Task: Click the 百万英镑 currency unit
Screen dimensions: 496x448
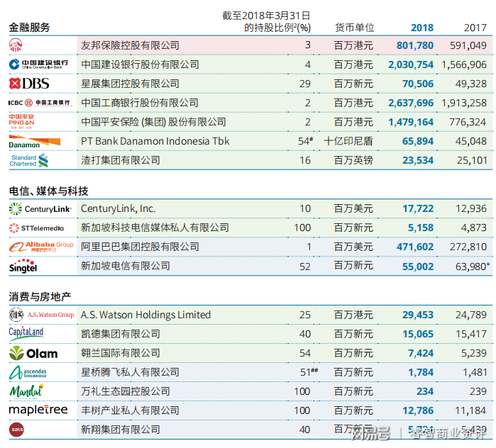Action: (x=353, y=160)
